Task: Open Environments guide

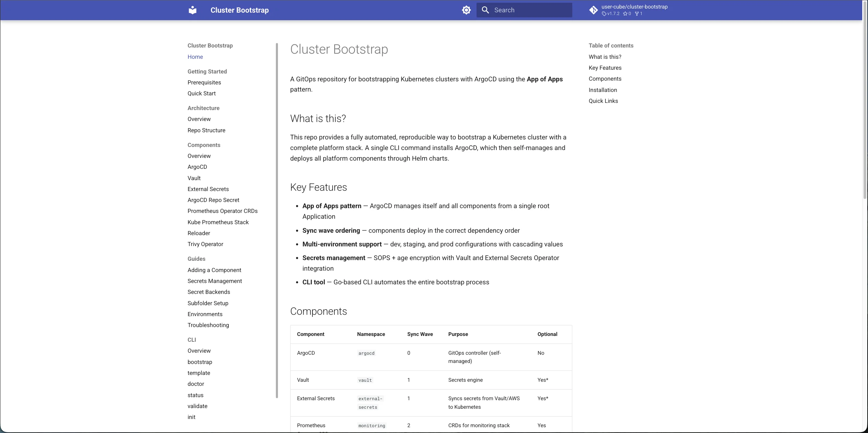Action: pos(205,314)
